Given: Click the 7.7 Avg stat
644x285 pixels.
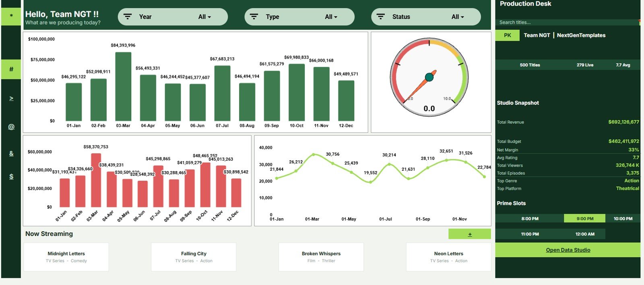Looking at the screenshot, I should click(623, 65).
